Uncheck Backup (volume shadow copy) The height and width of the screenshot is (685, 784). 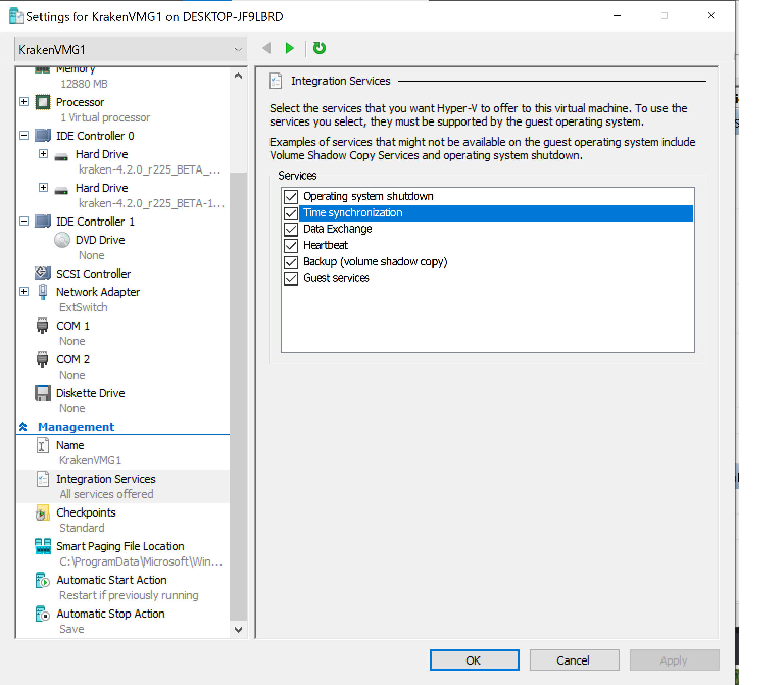tap(291, 262)
